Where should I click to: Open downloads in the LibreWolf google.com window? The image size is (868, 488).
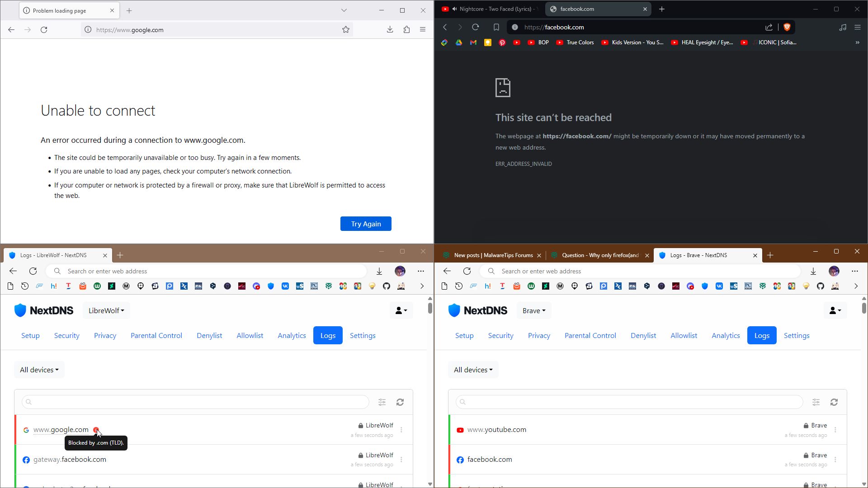[390, 30]
